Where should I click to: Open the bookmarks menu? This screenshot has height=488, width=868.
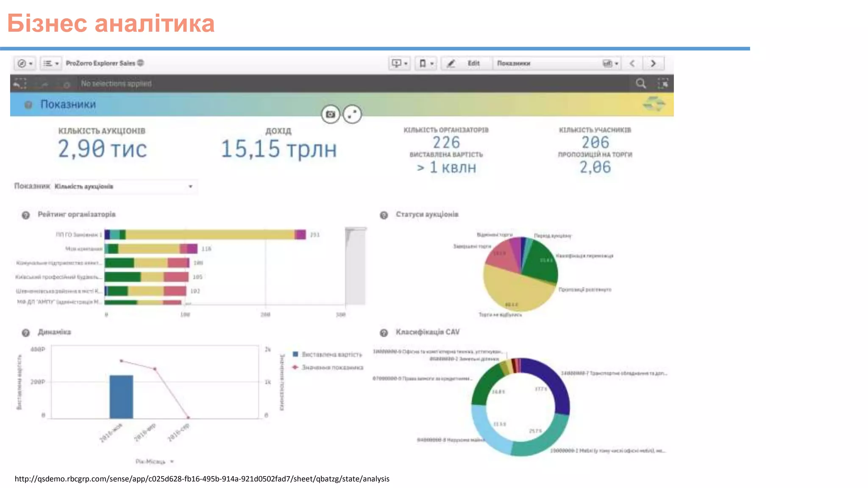[426, 64]
